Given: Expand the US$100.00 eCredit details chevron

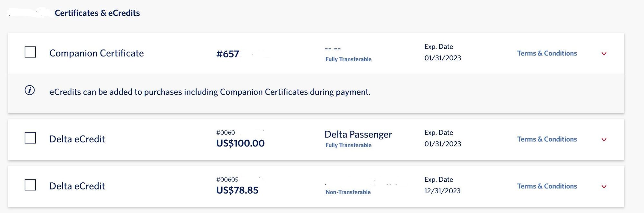Looking at the screenshot, I should [604, 139].
